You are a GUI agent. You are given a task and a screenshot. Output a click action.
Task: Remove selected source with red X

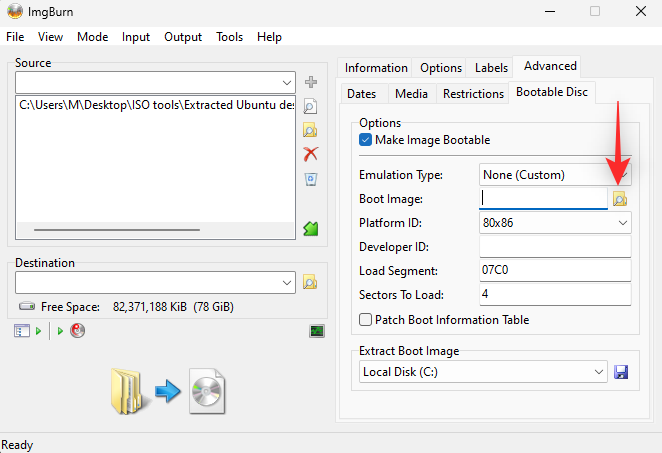[311, 154]
